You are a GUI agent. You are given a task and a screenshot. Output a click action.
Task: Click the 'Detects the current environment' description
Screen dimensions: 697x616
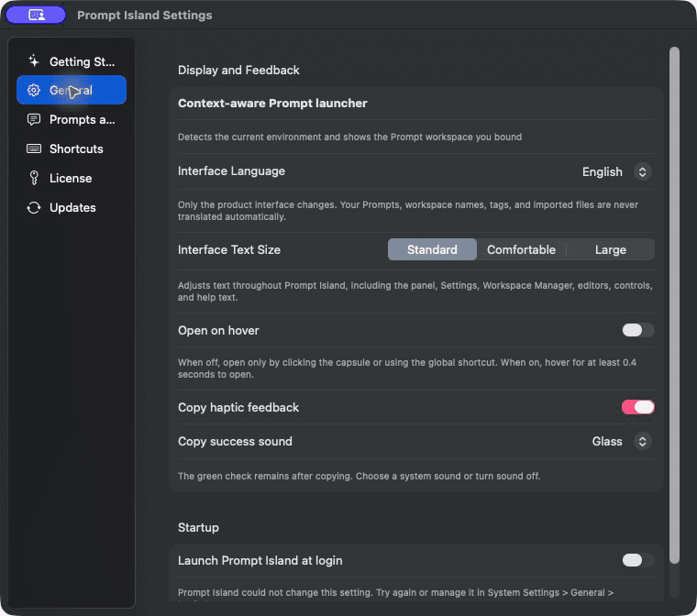tap(349, 137)
